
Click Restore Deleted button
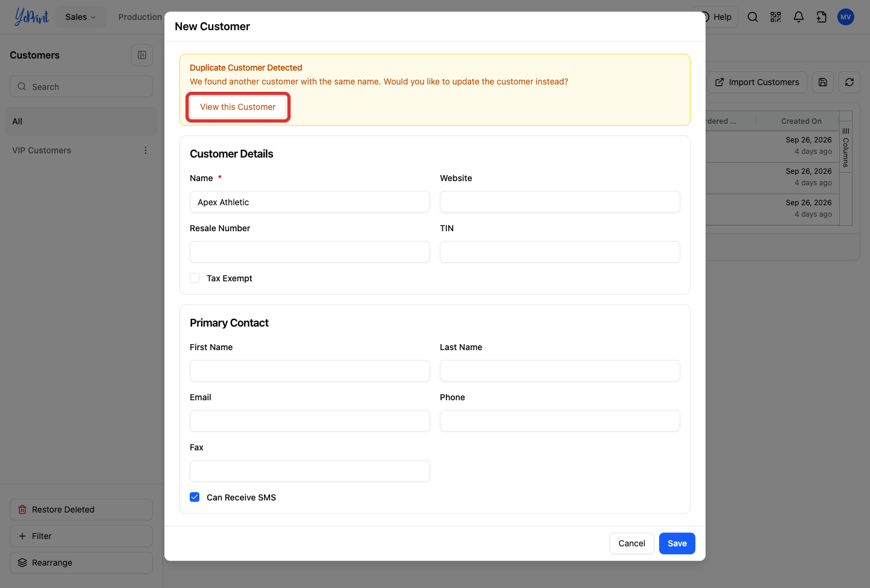[81, 510]
